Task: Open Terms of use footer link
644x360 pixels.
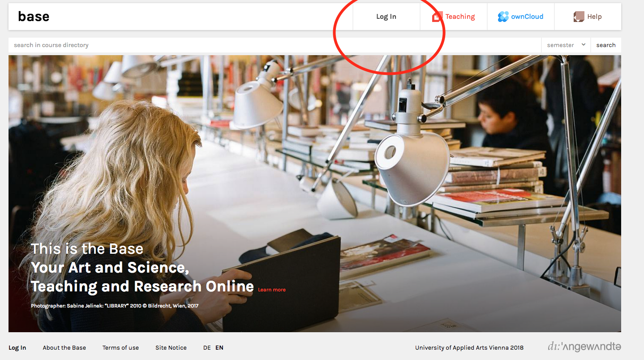Action: coord(120,347)
